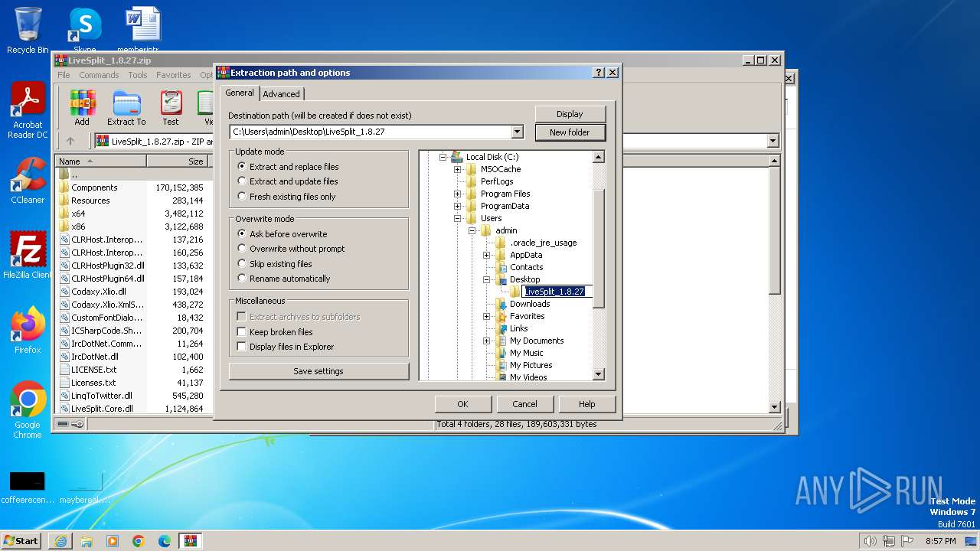Select the maybereal desktop file

click(x=85, y=487)
